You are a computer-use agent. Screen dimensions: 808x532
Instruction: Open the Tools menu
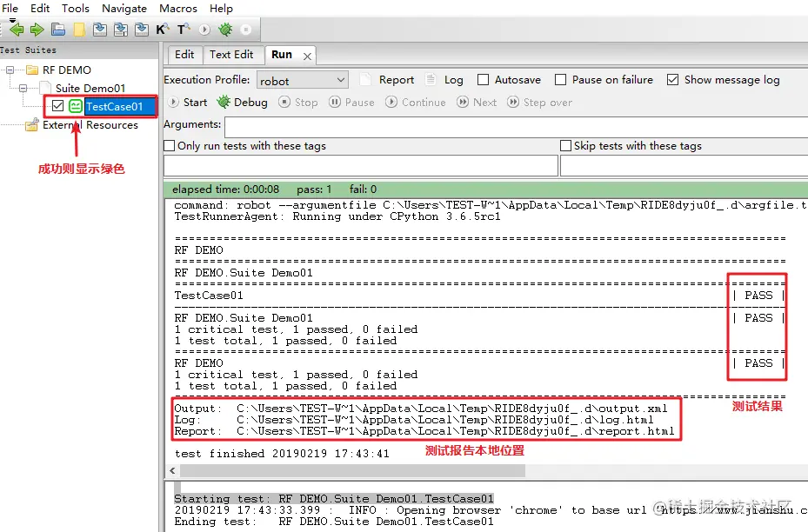[76, 8]
